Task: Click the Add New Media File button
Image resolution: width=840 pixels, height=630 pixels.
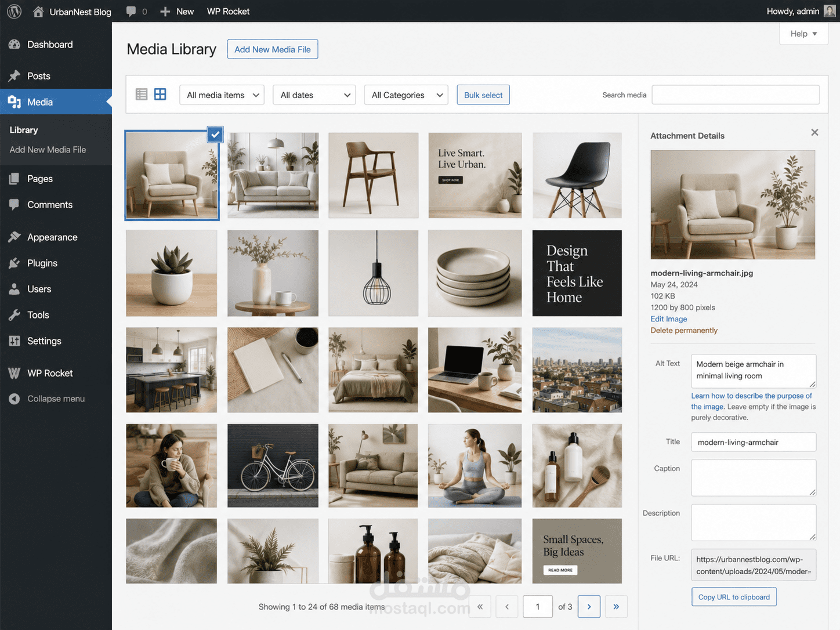Action: click(273, 49)
